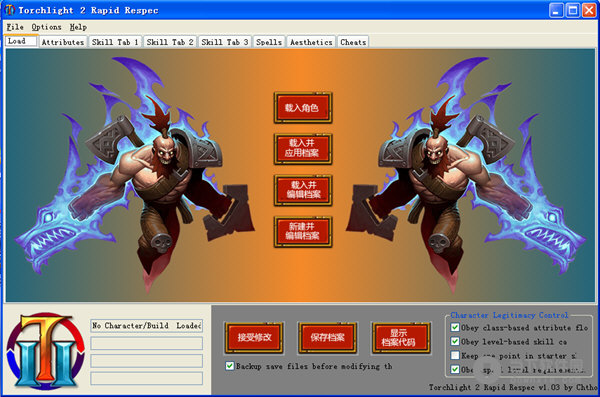Click the 载入角色 load character button

pos(303,108)
